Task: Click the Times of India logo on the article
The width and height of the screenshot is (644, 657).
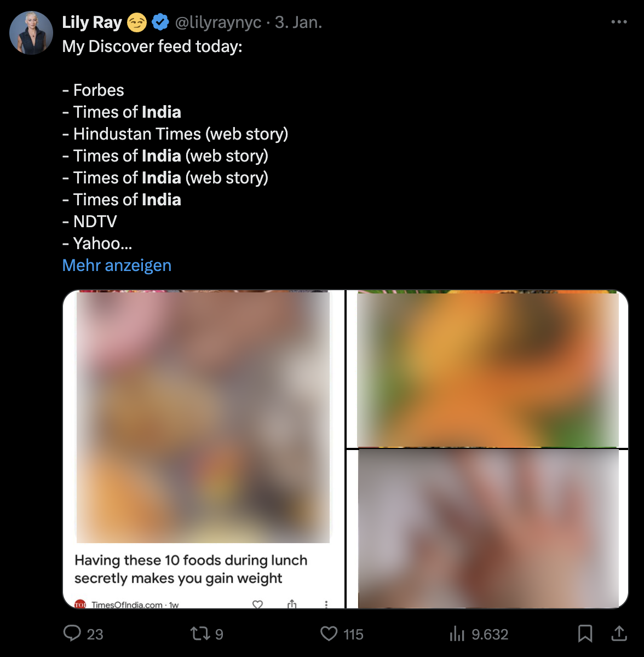Action: (x=80, y=603)
